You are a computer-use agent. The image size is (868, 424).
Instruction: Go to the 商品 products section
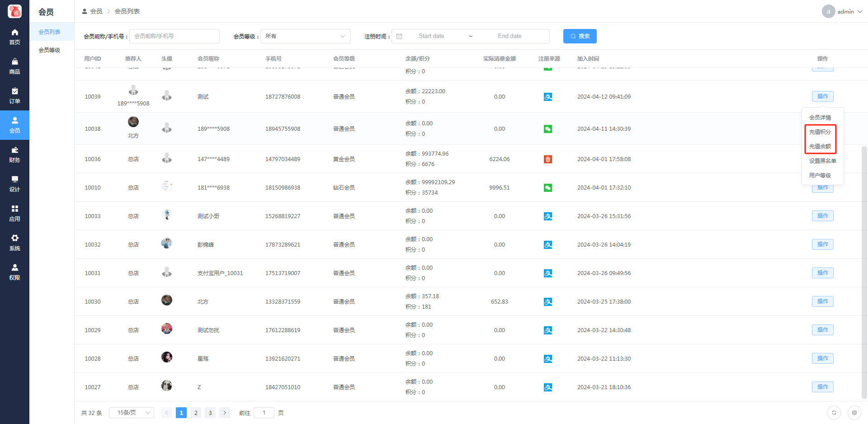[14, 66]
